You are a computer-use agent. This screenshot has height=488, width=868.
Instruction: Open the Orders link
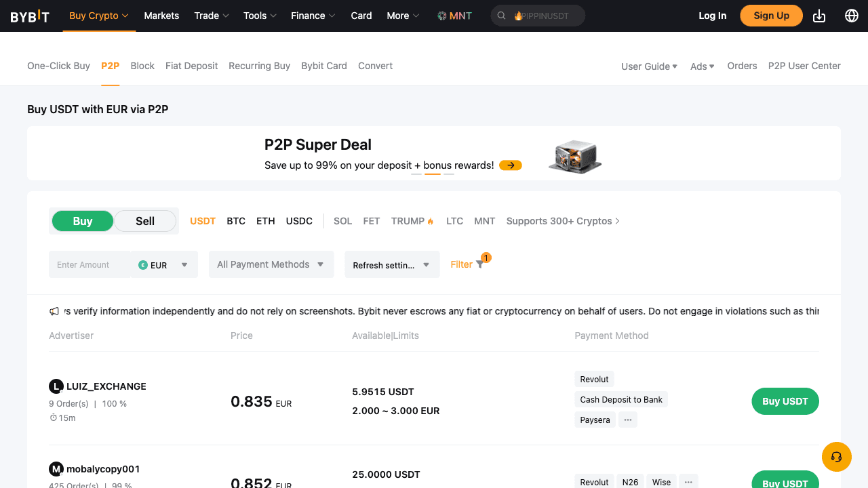742,66
